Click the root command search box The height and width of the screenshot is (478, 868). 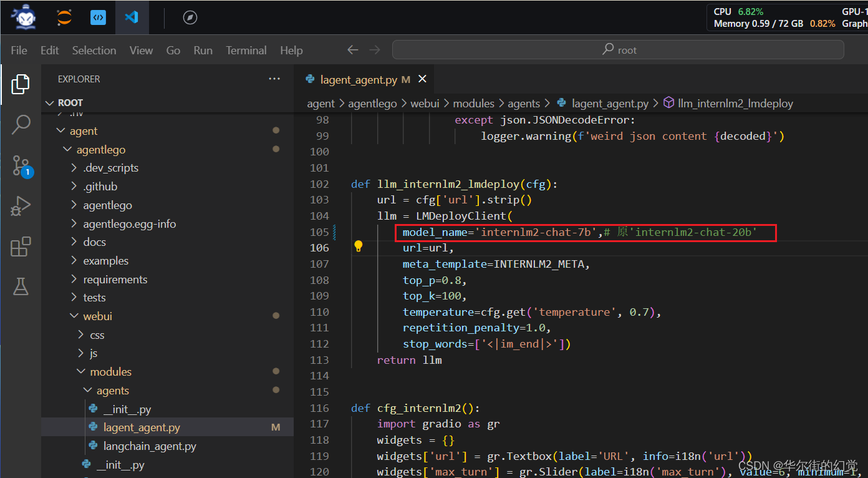point(618,50)
